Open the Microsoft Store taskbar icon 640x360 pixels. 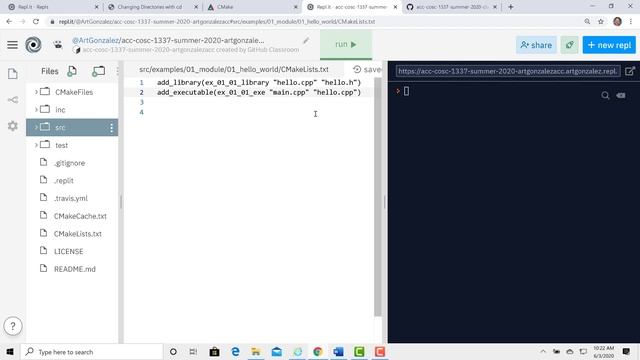click(214, 351)
